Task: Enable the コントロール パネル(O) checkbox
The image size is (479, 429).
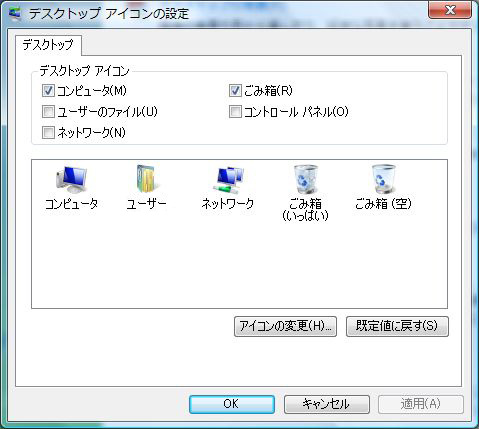Action: click(235, 112)
